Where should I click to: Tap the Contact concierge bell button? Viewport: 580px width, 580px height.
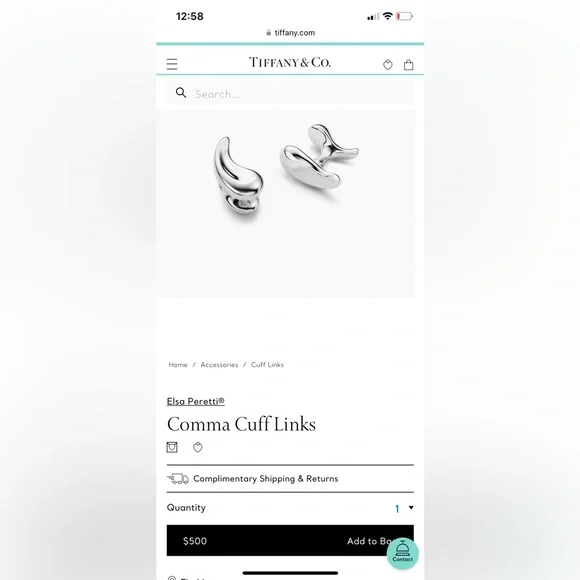(402, 553)
